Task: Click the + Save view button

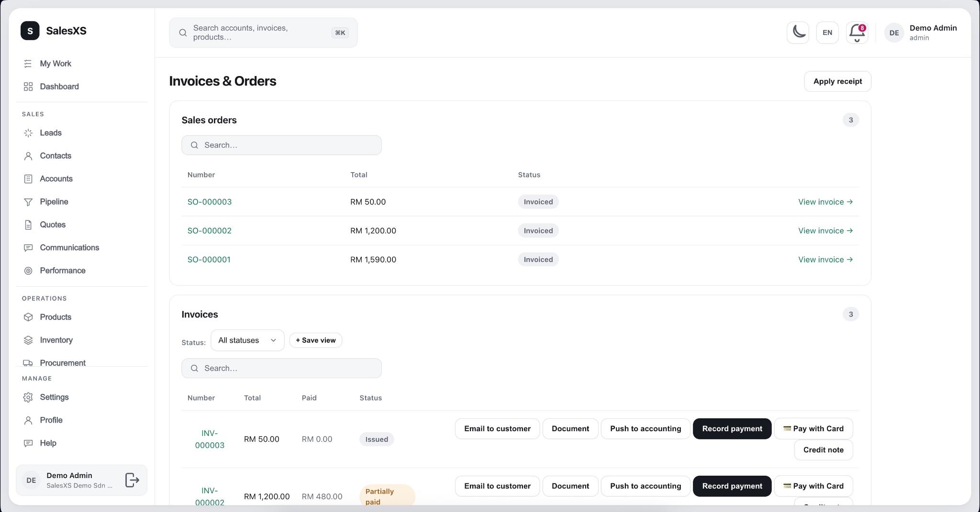Action: (316, 340)
